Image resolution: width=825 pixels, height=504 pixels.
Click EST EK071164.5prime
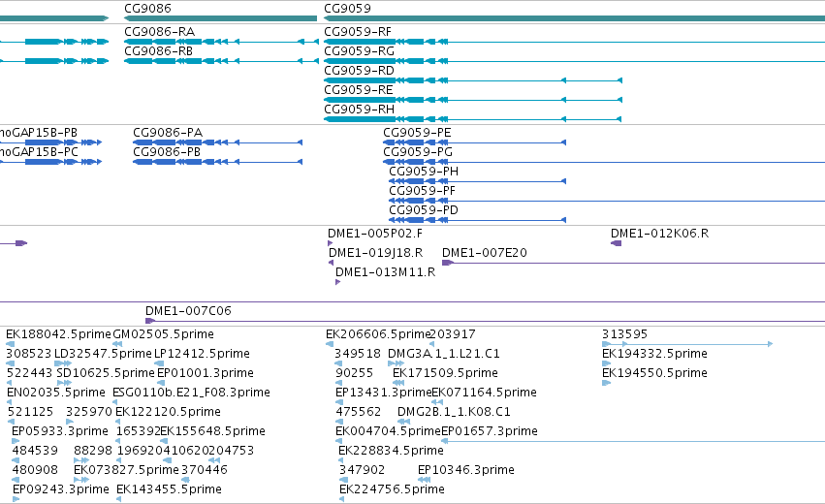coord(484,393)
